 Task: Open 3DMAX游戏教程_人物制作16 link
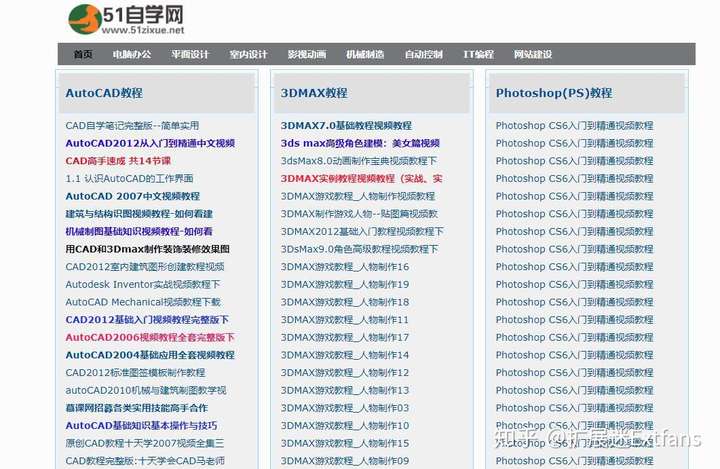click(x=345, y=266)
